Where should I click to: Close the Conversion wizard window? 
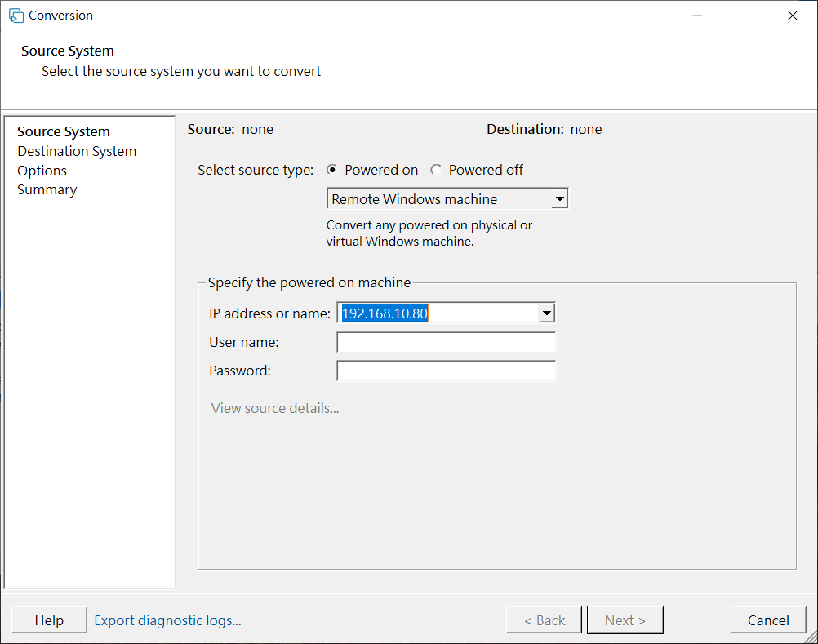[792, 16]
